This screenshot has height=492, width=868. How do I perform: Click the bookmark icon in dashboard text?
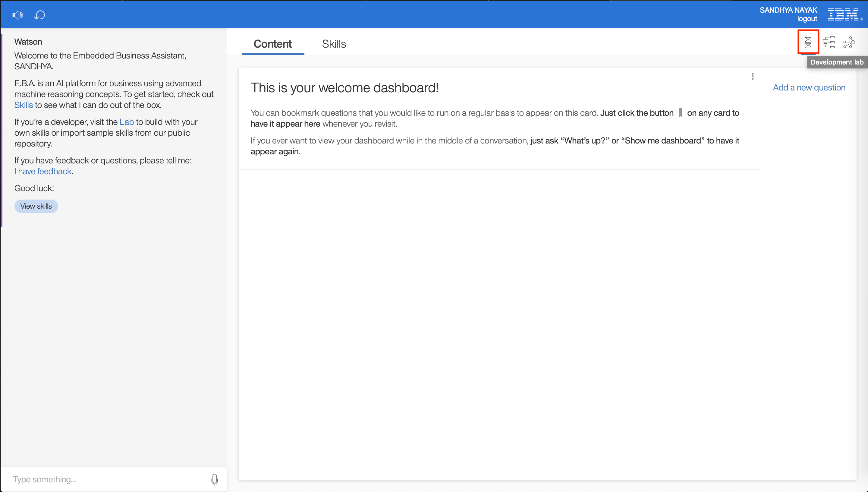pos(680,113)
